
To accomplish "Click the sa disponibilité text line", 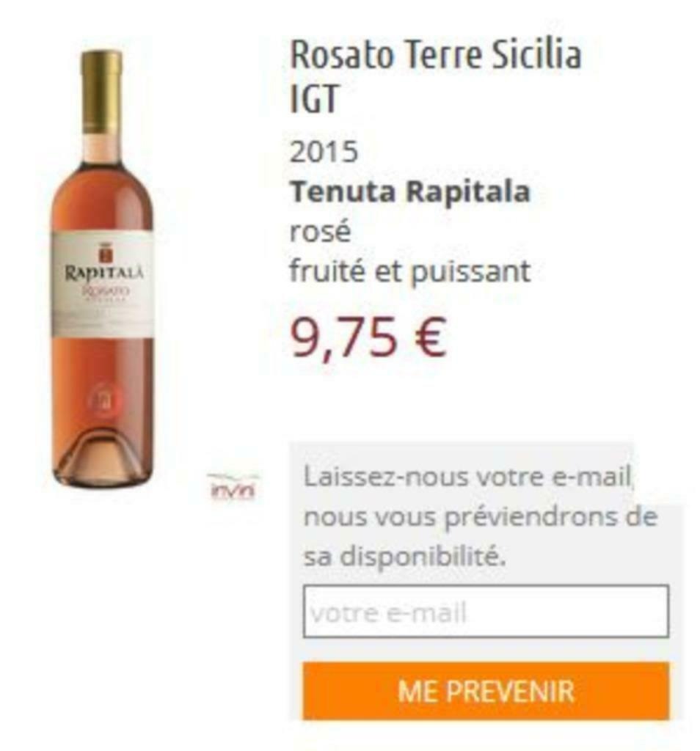I will (405, 557).
